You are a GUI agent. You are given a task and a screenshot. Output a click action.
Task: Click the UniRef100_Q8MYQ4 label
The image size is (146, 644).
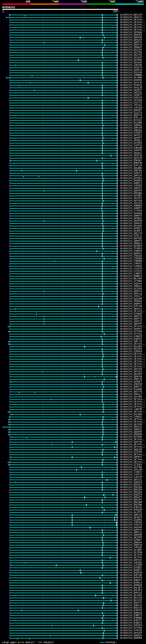(131, 376)
